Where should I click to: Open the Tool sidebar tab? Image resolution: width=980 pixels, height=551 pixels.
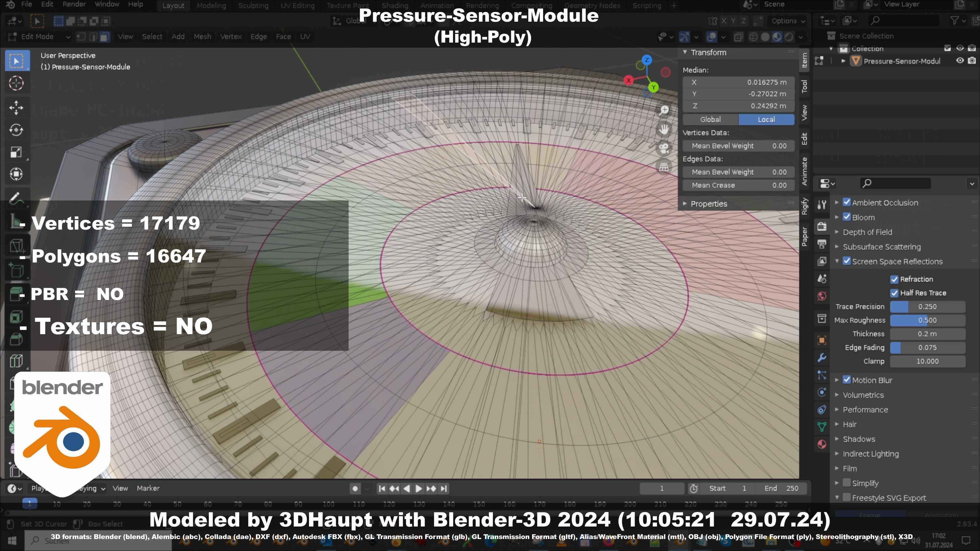pyautogui.click(x=804, y=86)
